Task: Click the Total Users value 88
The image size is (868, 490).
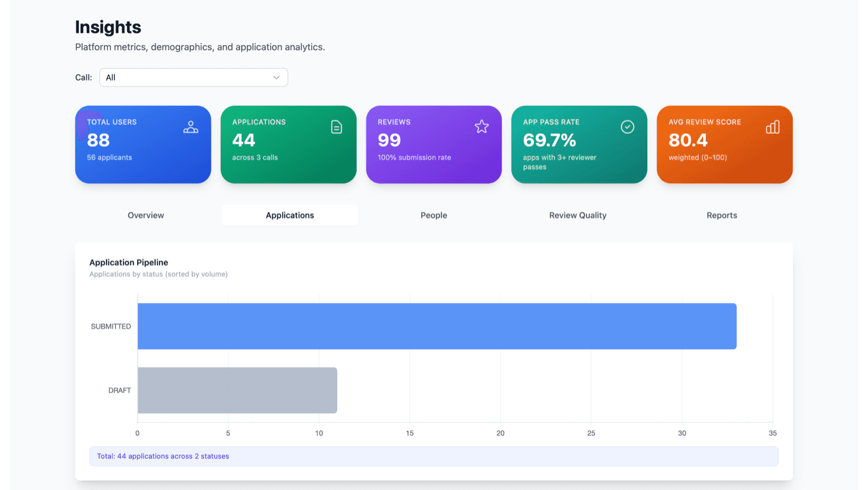Action: click(x=99, y=140)
